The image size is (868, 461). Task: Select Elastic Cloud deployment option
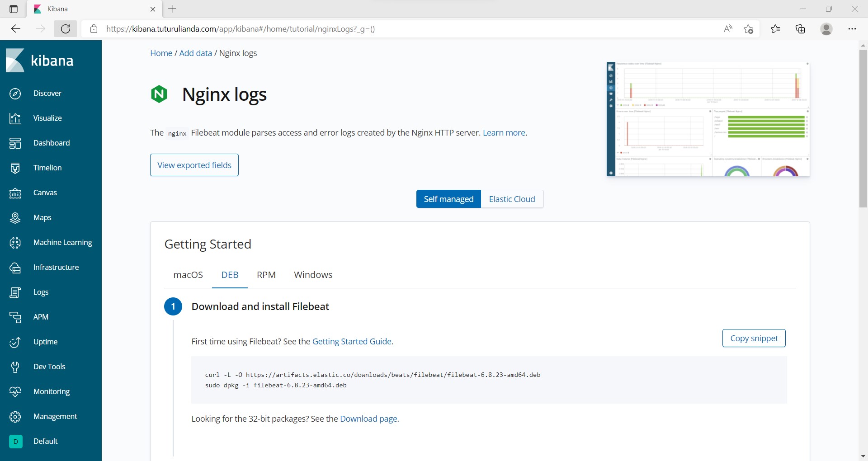pos(512,199)
